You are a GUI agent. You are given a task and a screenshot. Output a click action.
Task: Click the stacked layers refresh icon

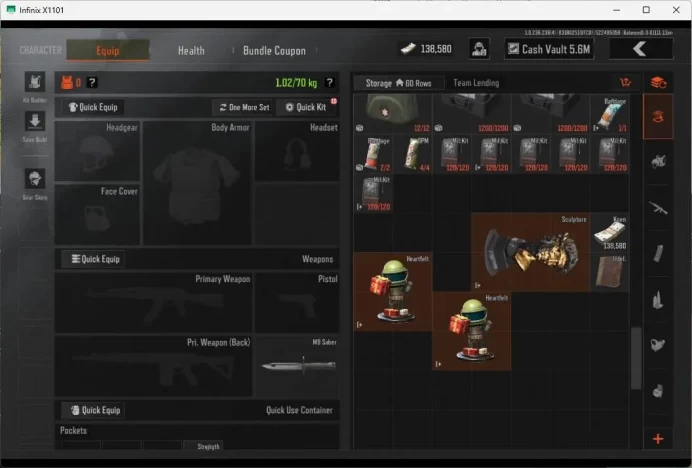(x=658, y=83)
